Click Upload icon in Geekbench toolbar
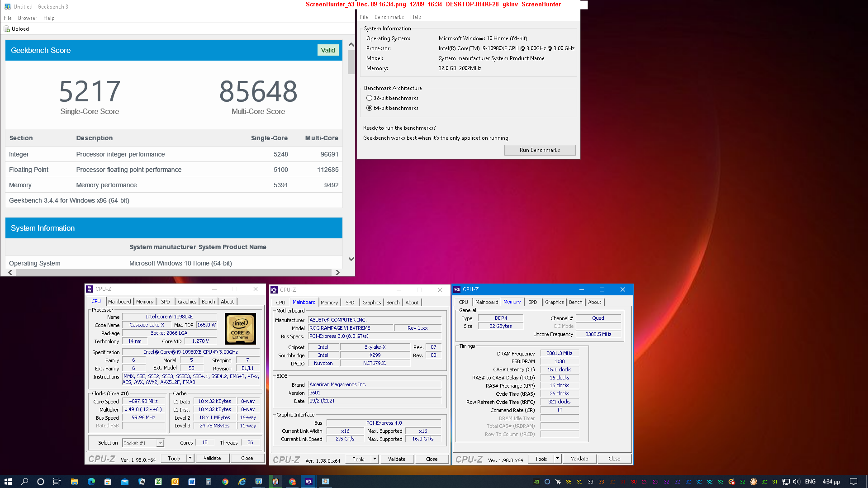 pyautogui.click(x=7, y=29)
